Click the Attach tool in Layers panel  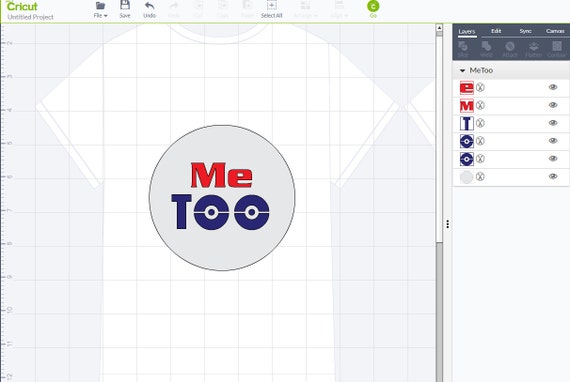(x=510, y=49)
